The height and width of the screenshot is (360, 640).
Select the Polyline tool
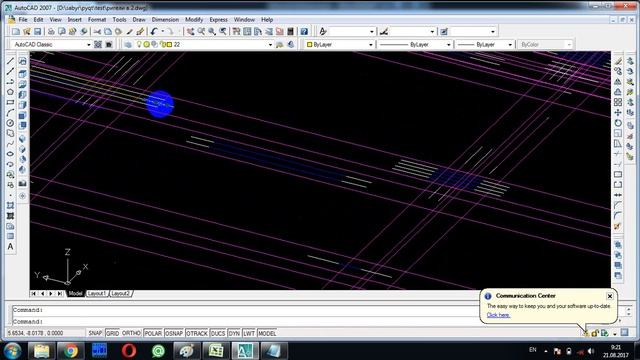[x=10, y=82]
